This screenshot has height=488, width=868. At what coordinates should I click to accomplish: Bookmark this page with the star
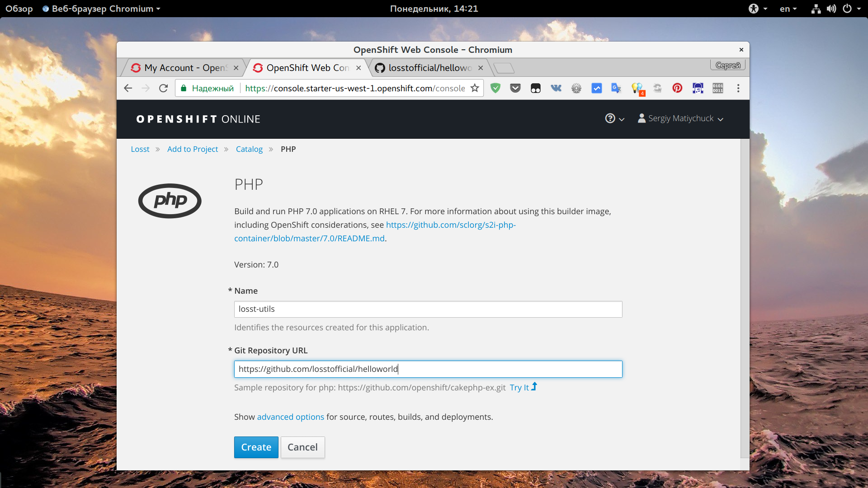475,88
